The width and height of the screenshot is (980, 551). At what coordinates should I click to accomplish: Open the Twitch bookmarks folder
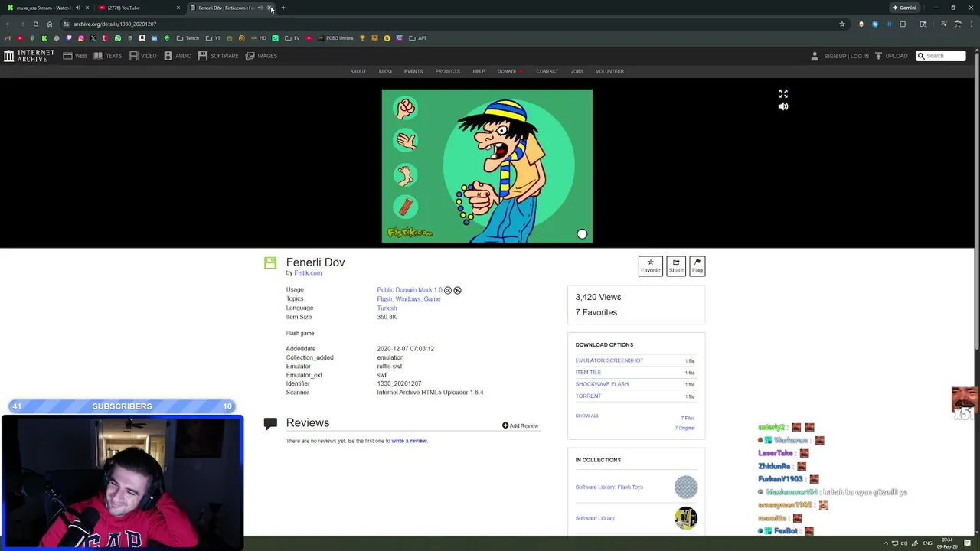click(x=188, y=38)
